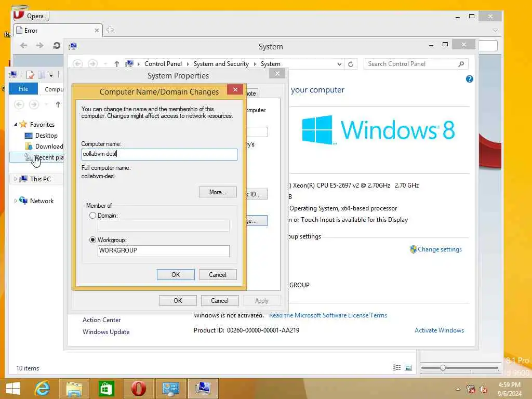Open a new tab in Opera
Viewport: 532px width, 399px height.
click(x=110, y=30)
